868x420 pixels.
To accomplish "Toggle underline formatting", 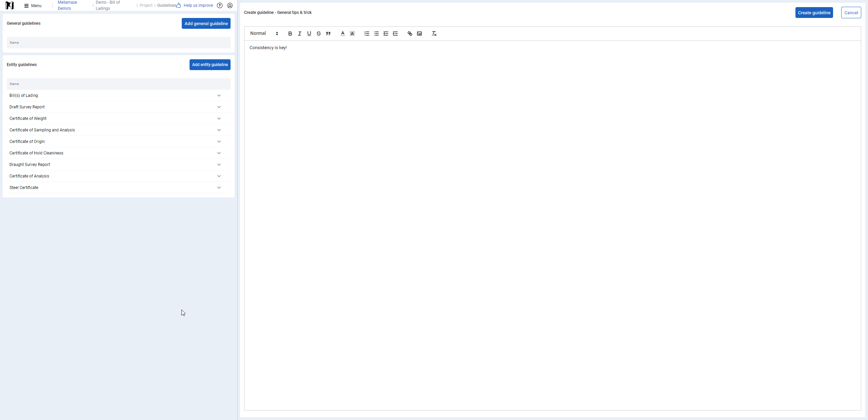I will [x=309, y=34].
